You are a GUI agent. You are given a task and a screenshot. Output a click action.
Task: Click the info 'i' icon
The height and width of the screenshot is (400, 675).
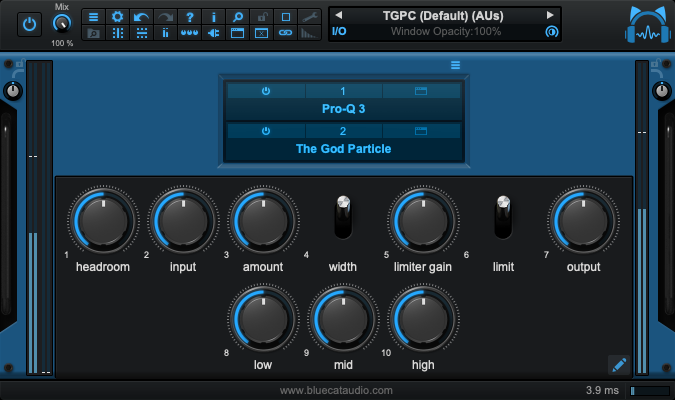214,17
